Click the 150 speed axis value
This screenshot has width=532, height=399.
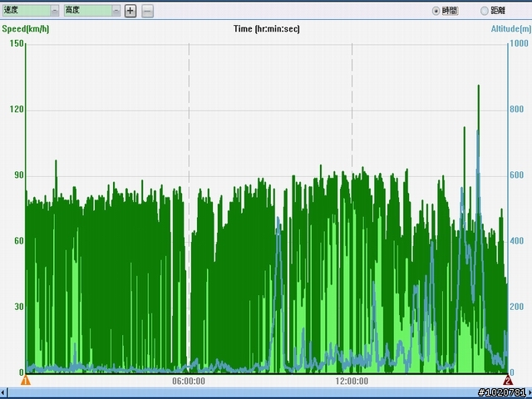pos(17,43)
